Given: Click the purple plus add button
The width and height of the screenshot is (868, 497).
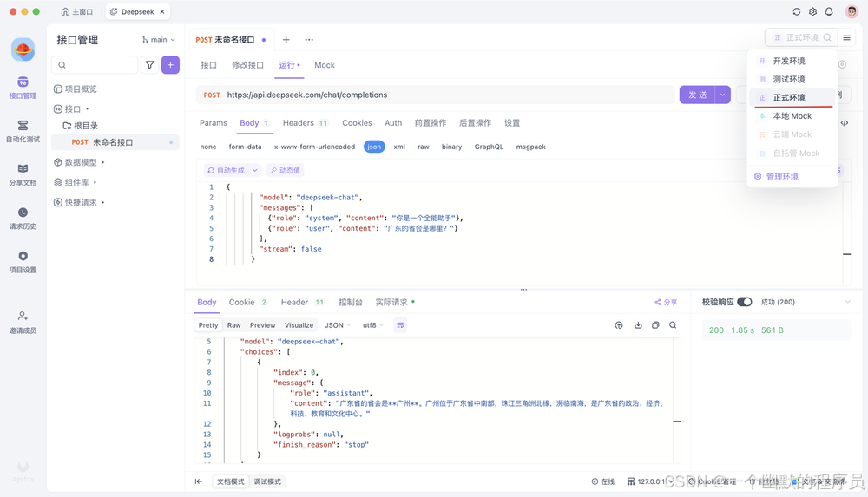Looking at the screenshot, I should [x=170, y=65].
